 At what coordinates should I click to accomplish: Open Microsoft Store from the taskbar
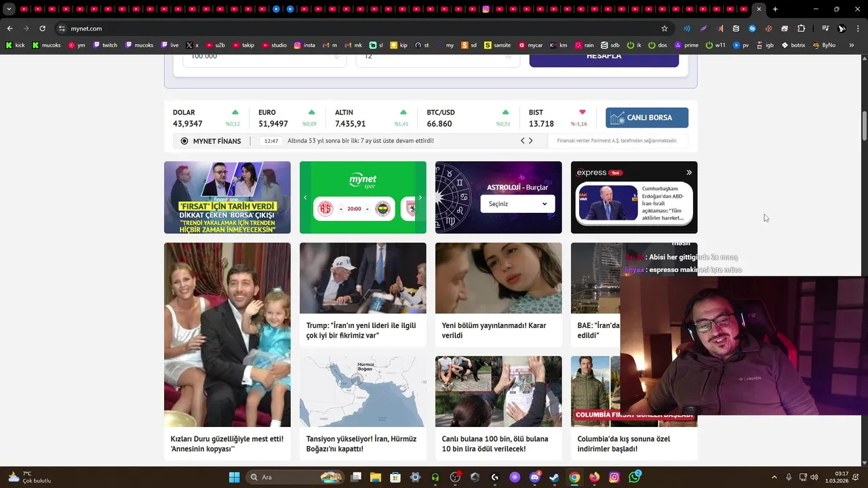(x=395, y=477)
